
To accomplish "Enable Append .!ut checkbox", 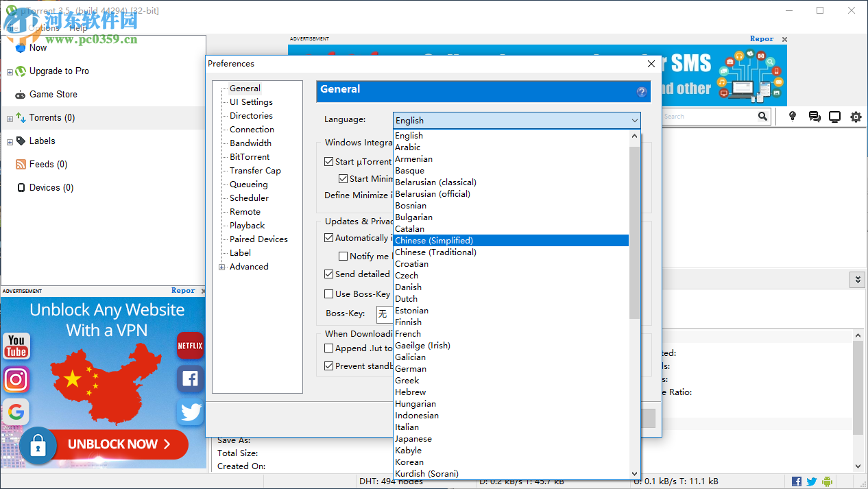I will click(x=328, y=348).
